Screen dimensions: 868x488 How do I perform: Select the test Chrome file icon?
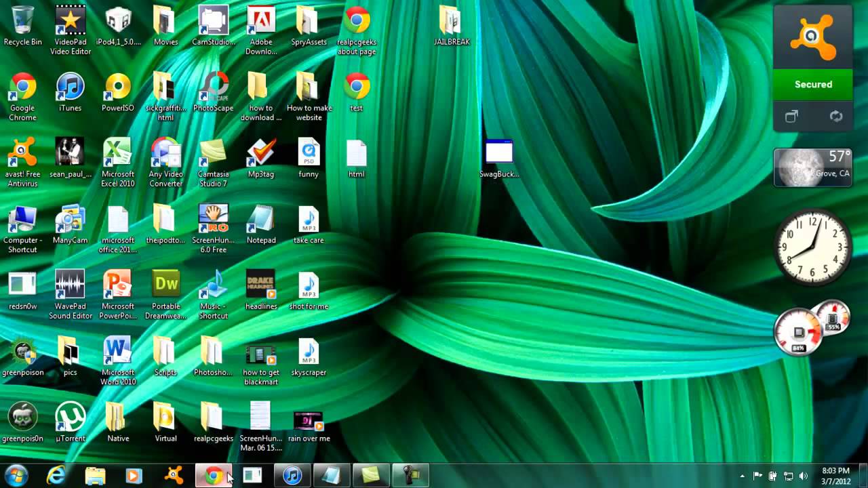[357, 92]
